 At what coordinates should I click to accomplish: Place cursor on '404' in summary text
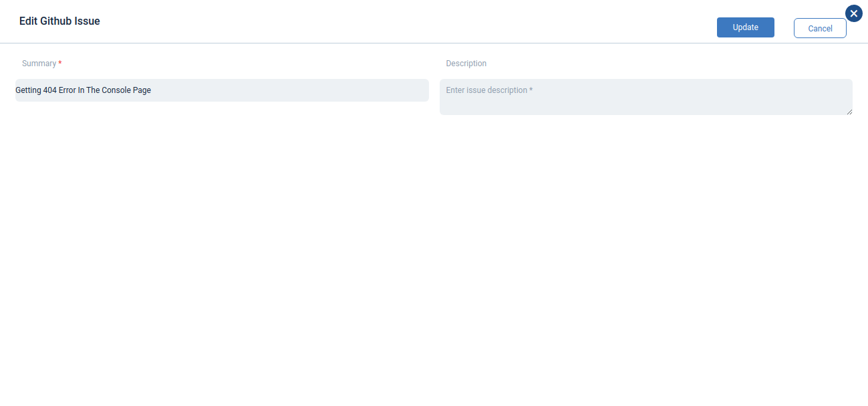click(x=49, y=90)
